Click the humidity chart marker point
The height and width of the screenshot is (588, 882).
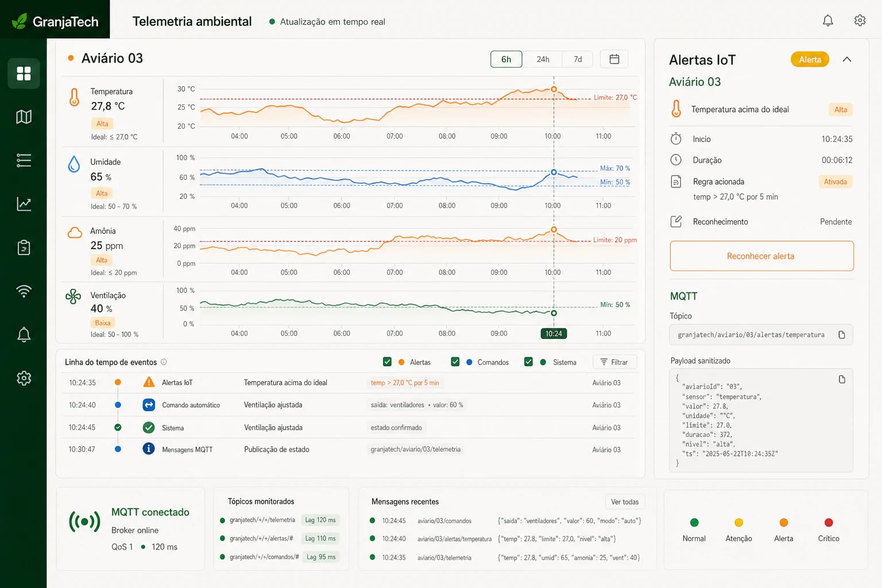point(554,172)
